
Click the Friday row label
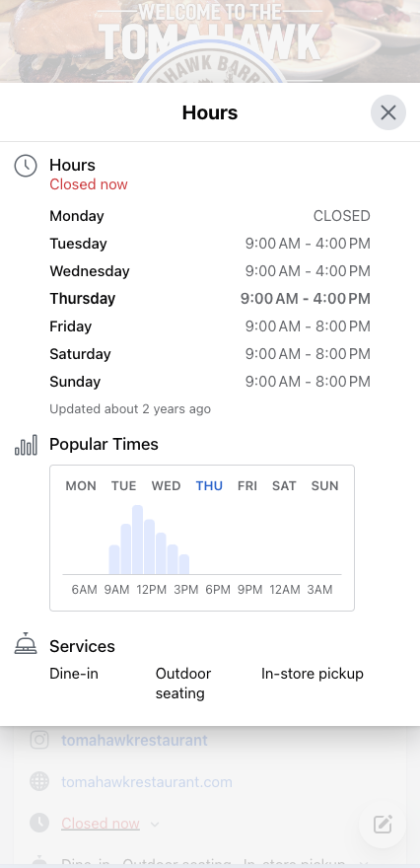71,326
